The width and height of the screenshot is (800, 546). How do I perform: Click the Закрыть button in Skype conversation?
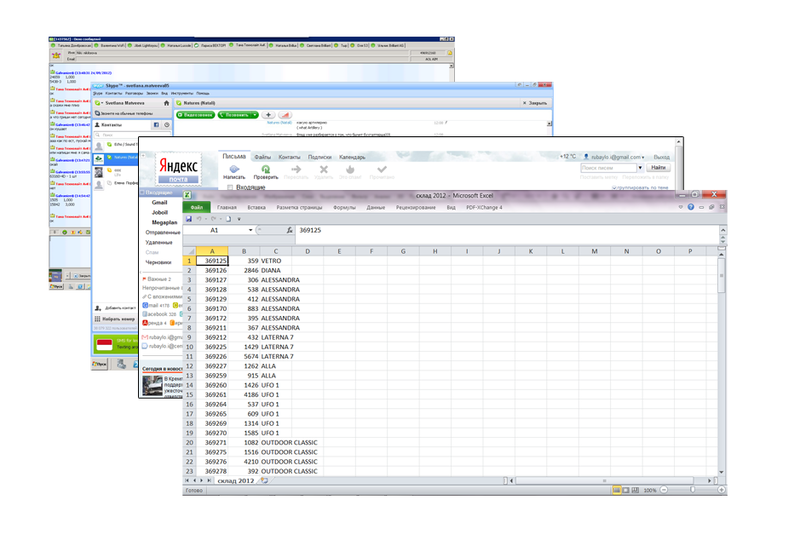(x=535, y=103)
